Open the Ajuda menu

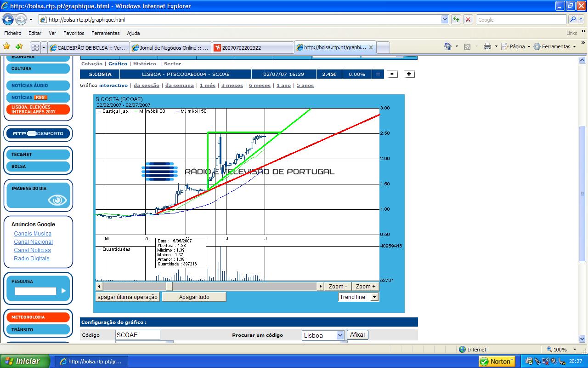point(133,33)
